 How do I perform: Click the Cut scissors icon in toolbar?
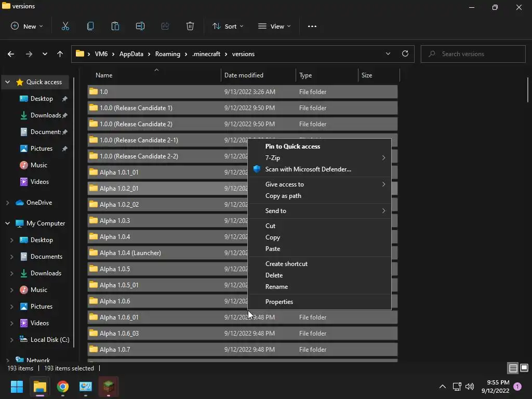click(65, 26)
